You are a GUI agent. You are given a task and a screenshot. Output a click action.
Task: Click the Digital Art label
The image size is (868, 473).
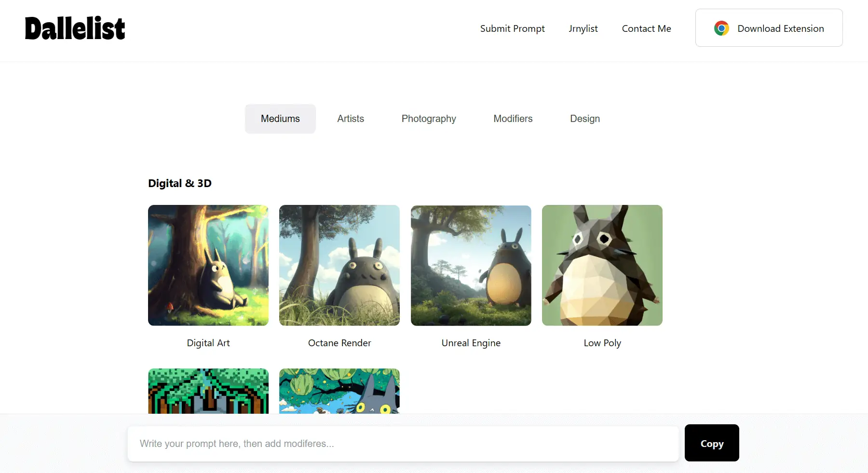(x=208, y=343)
